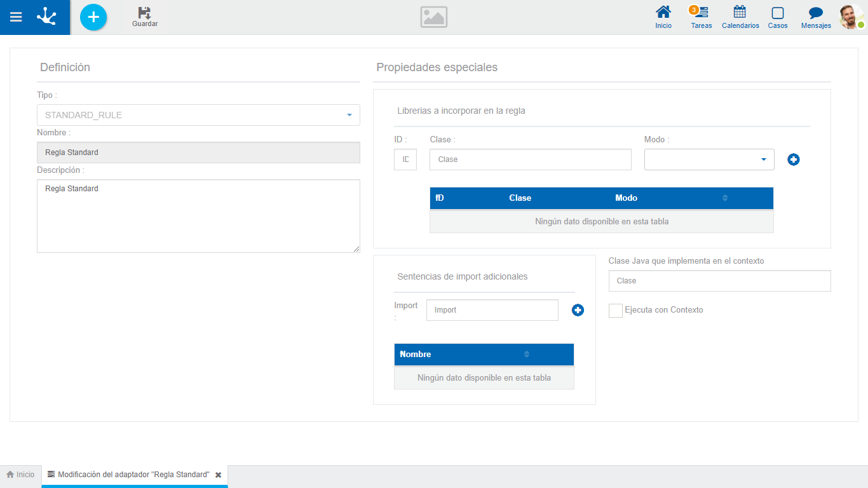Open Calendarios from the top bar
Viewport: 868px width, 488px height.
click(x=740, y=17)
